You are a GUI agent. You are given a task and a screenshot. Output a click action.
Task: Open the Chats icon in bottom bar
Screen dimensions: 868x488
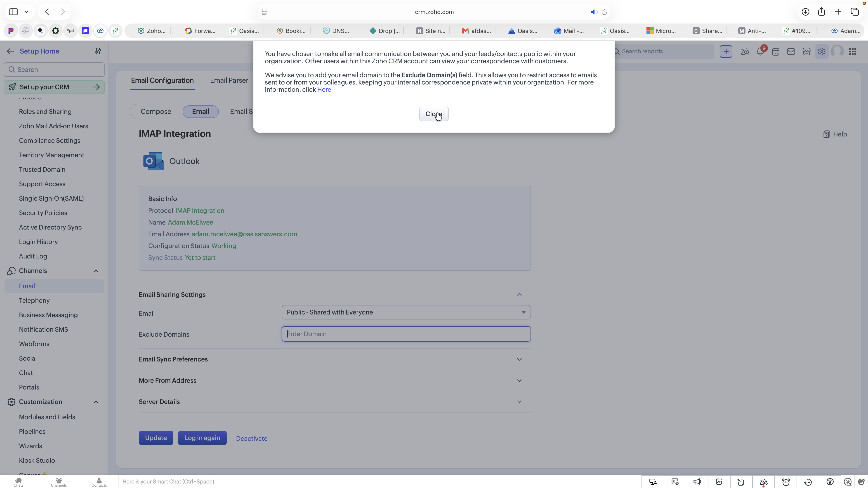(x=19, y=482)
